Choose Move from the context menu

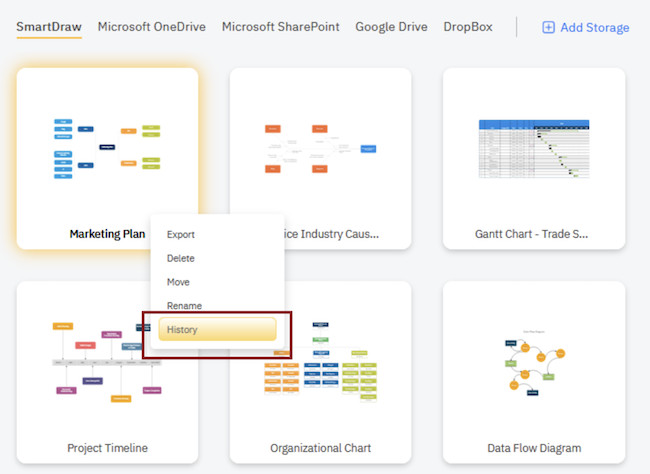pos(178,282)
